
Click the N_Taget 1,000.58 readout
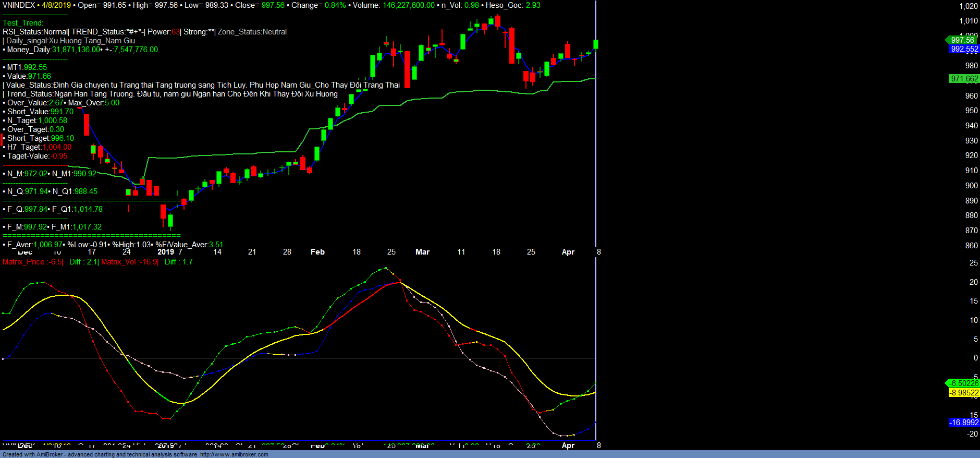(x=37, y=120)
